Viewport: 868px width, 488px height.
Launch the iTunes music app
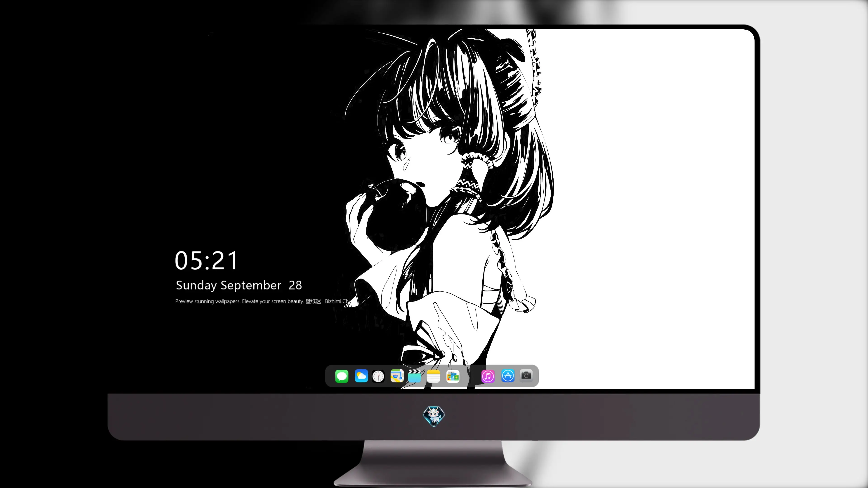point(488,376)
